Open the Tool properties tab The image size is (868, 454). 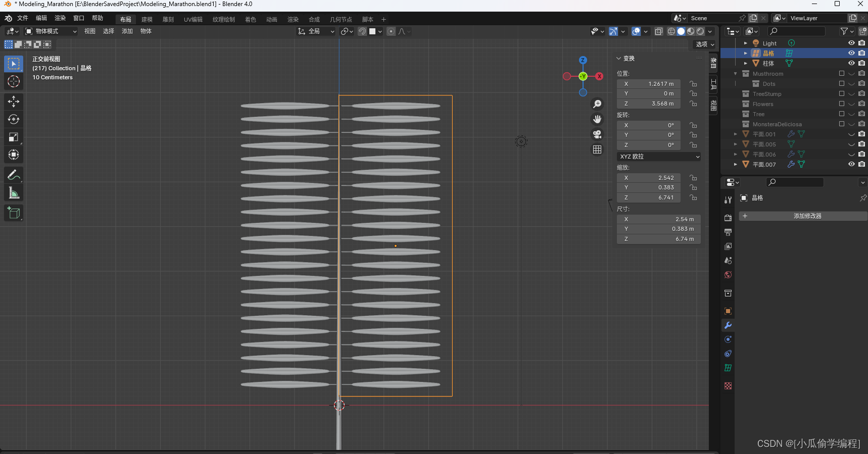(728, 200)
